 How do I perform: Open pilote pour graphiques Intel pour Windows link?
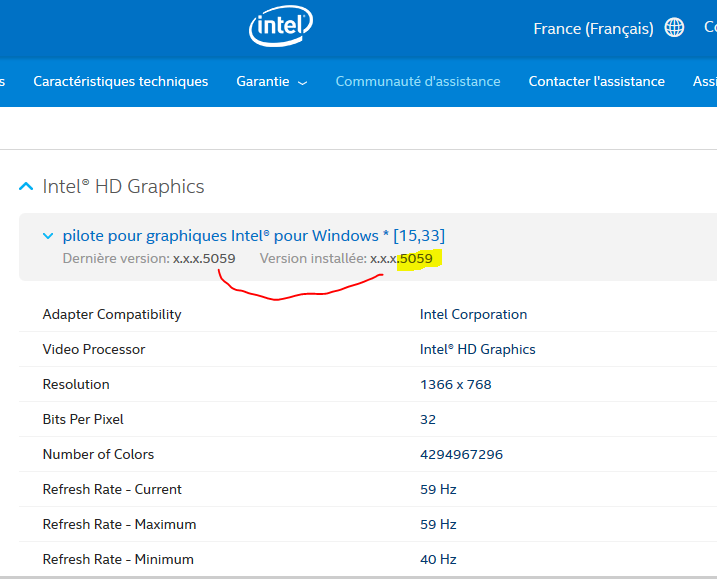coord(254,236)
